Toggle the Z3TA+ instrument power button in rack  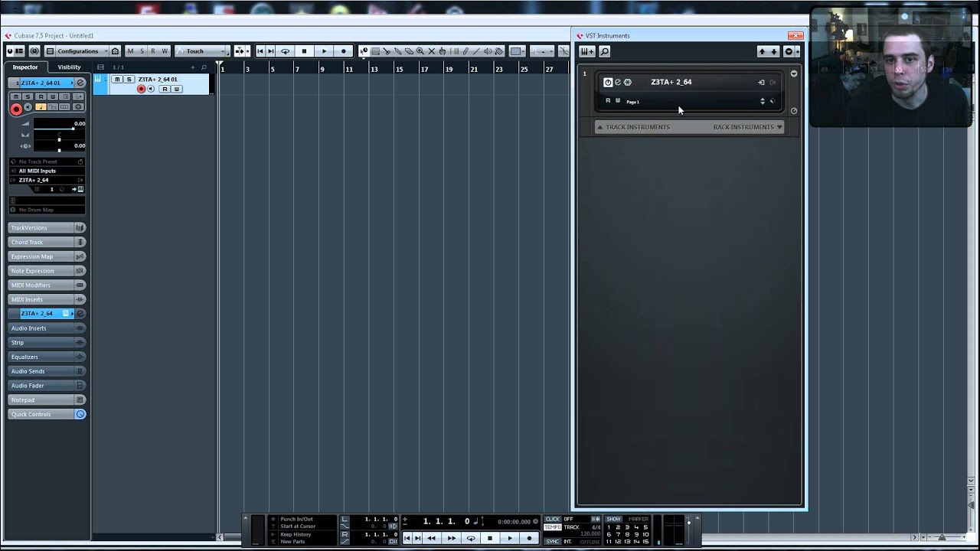pyautogui.click(x=608, y=82)
